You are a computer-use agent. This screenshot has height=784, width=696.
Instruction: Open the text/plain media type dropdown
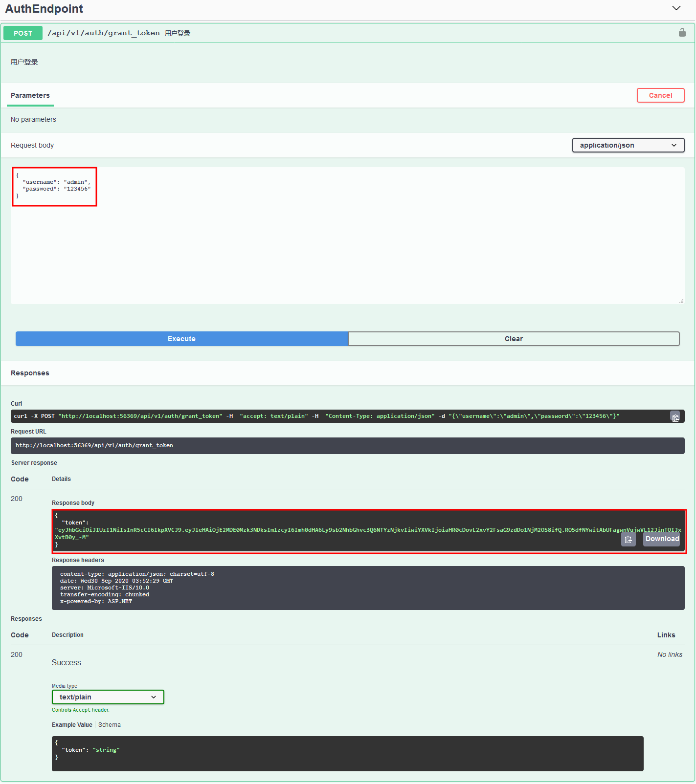click(x=108, y=697)
